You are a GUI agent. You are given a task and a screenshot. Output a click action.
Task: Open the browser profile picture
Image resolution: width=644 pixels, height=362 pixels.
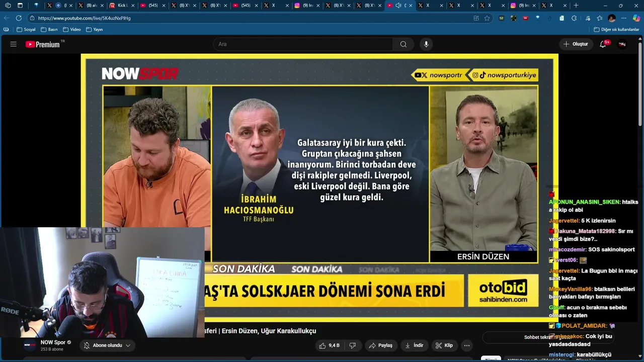[x=612, y=18]
